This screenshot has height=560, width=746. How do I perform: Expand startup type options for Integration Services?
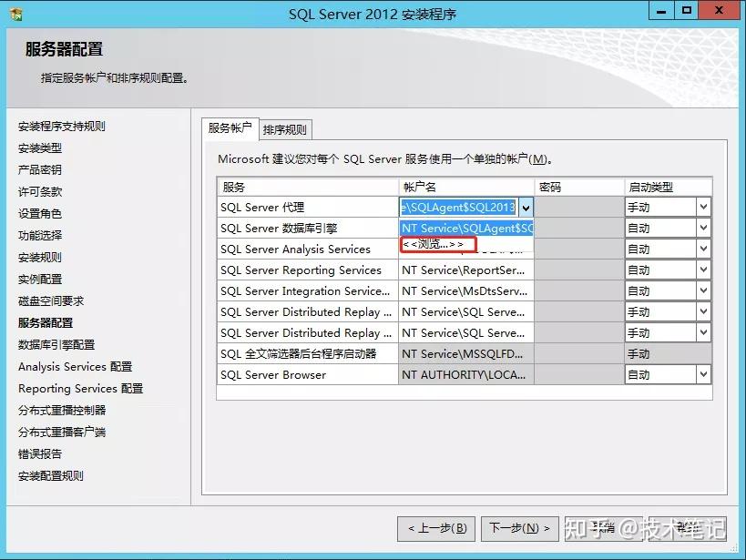[703, 290]
